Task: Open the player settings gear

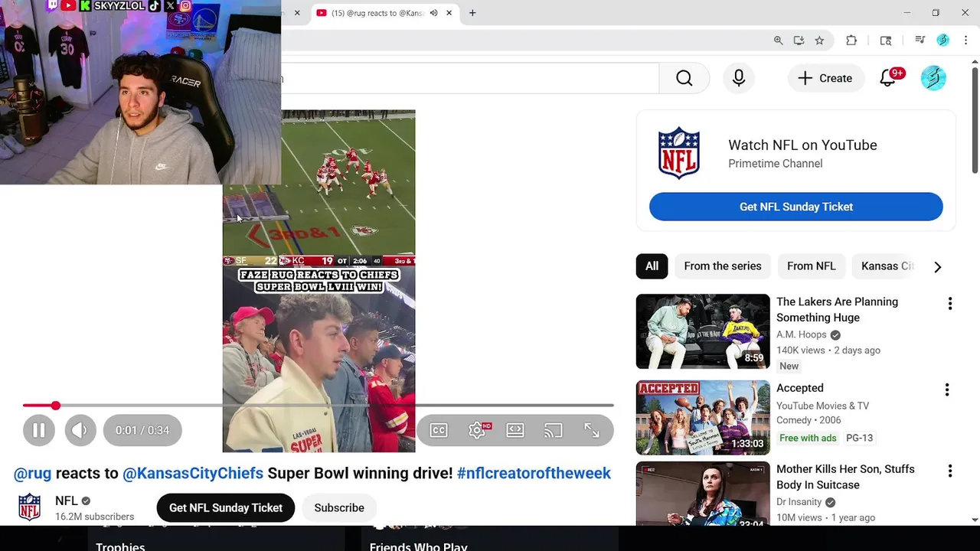Action: (477, 430)
